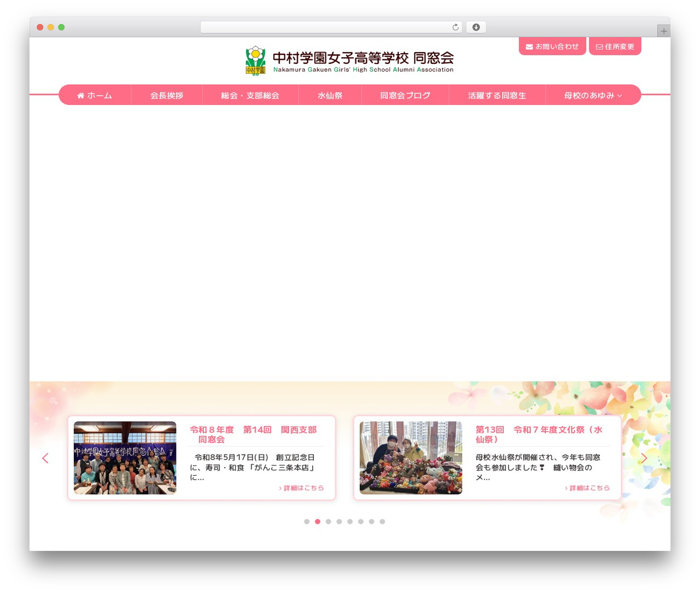Open the 同窓会ブログ menu item
The image size is (700, 593).
pyautogui.click(x=405, y=95)
